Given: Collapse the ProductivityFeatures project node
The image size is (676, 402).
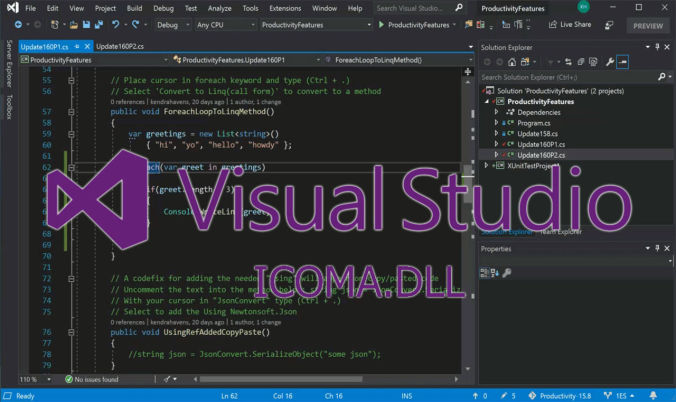Looking at the screenshot, I should tap(487, 101).
